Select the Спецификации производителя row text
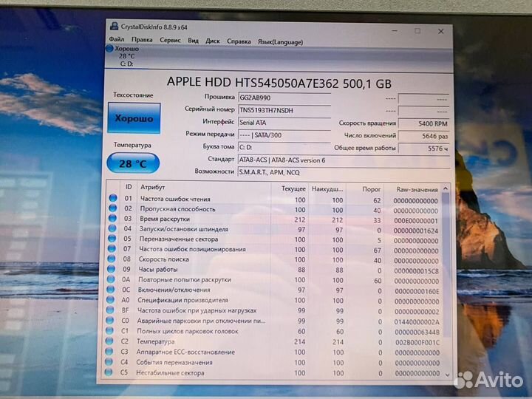 (183, 300)
